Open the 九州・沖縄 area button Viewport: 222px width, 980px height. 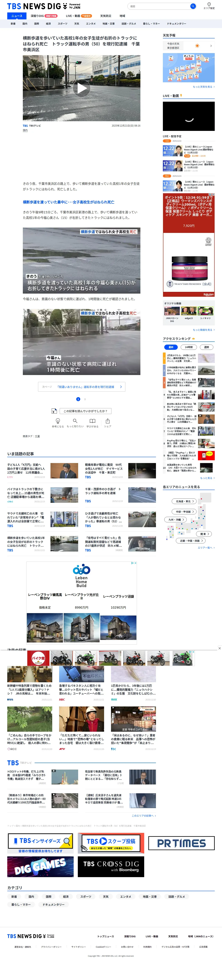coord(176,520)
